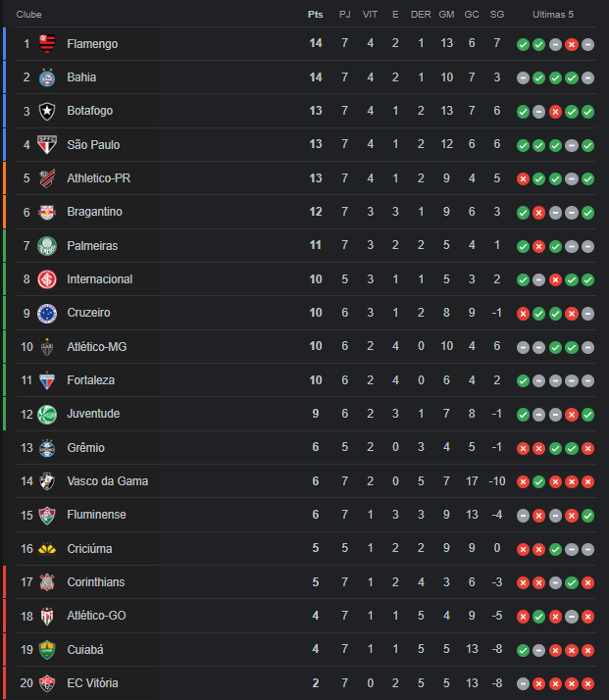609x700 pixels.
Task: Open the Vasco da Gama team link
Action: coord(108,481)
